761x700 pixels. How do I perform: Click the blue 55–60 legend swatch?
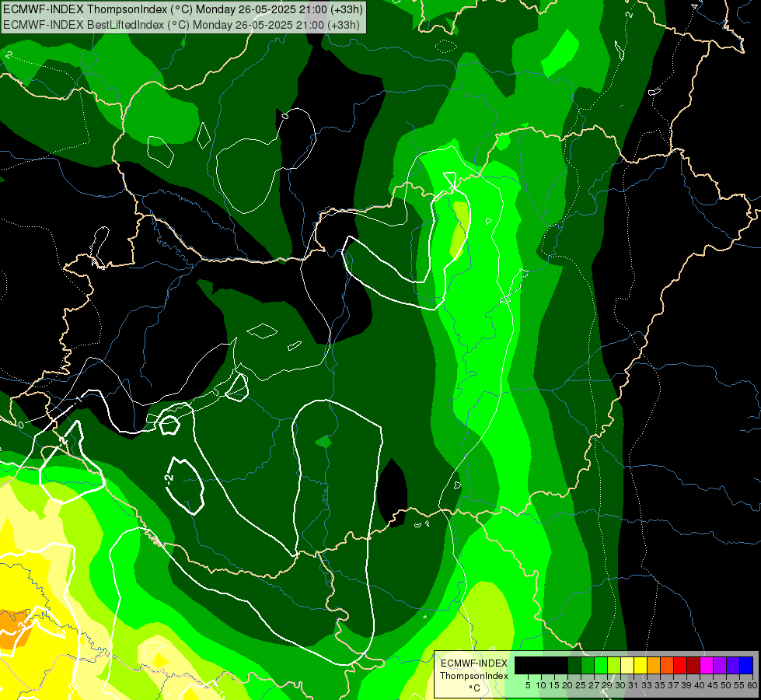[746, 665]
